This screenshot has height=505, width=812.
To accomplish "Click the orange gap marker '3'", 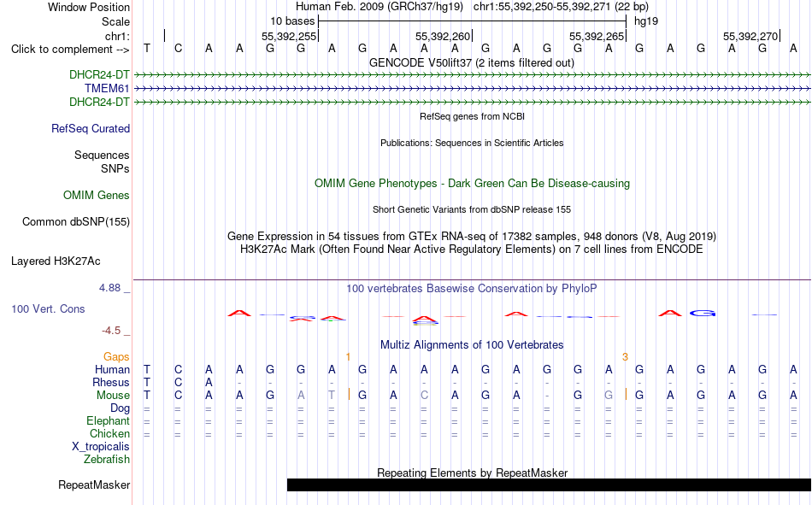I will 625,357.
